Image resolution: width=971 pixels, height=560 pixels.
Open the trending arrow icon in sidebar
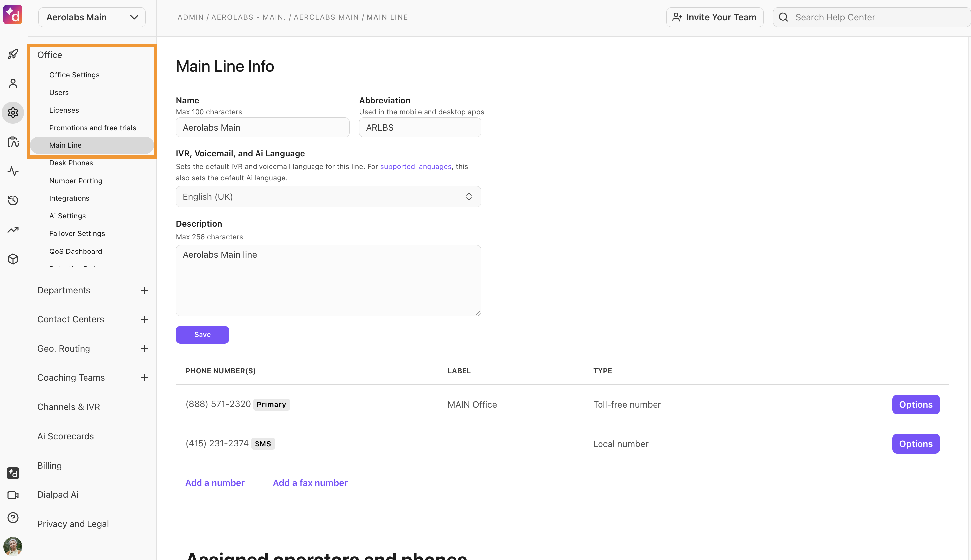tap(13, 230)
